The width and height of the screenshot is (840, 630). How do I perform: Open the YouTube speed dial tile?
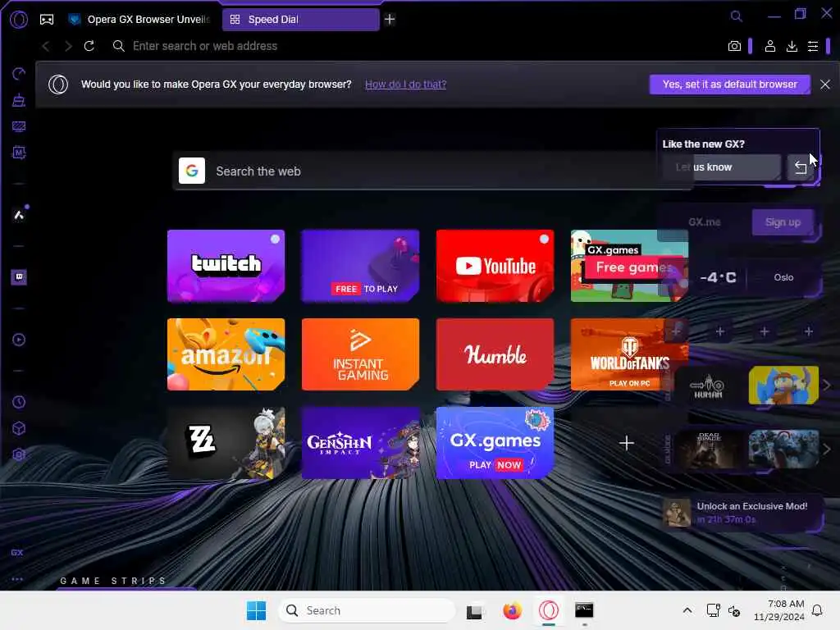tap(495, 266)
